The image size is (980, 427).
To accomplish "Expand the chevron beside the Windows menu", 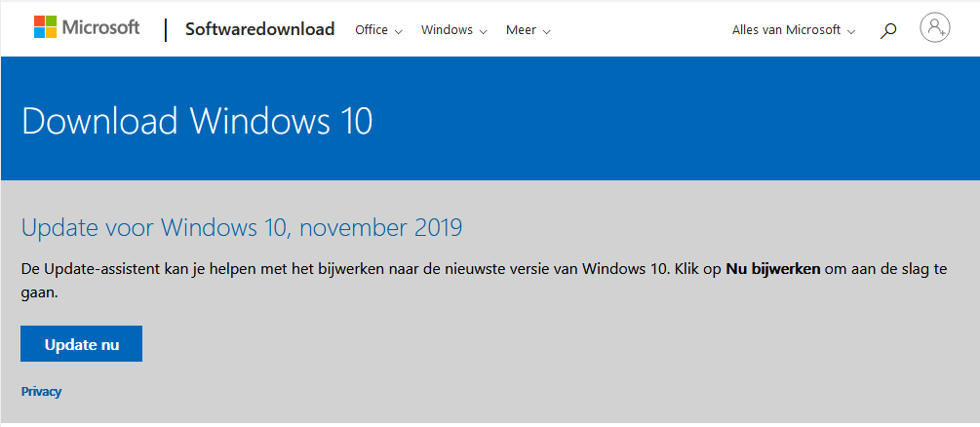I will [482, 31].
